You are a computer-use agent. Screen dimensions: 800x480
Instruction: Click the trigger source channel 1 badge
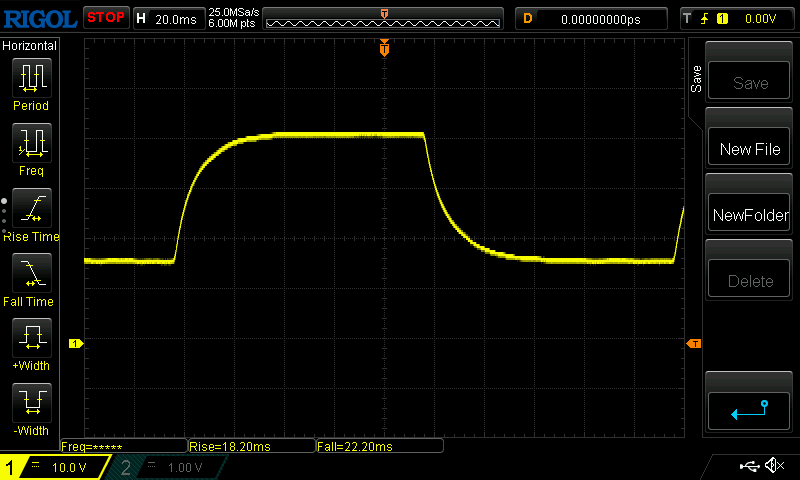pyautogui.click(x=722, y=19)
